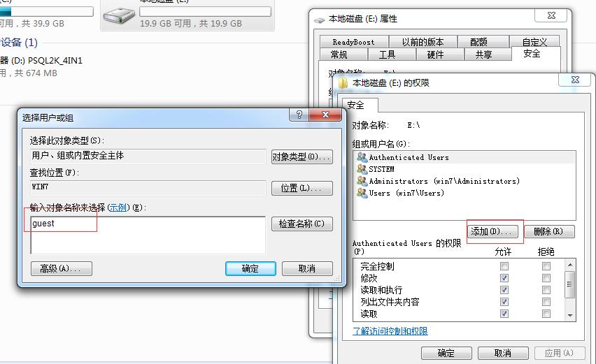Click the Administrators group icon
The width and height of the screenshot is (596, 364).
point(362,181)
